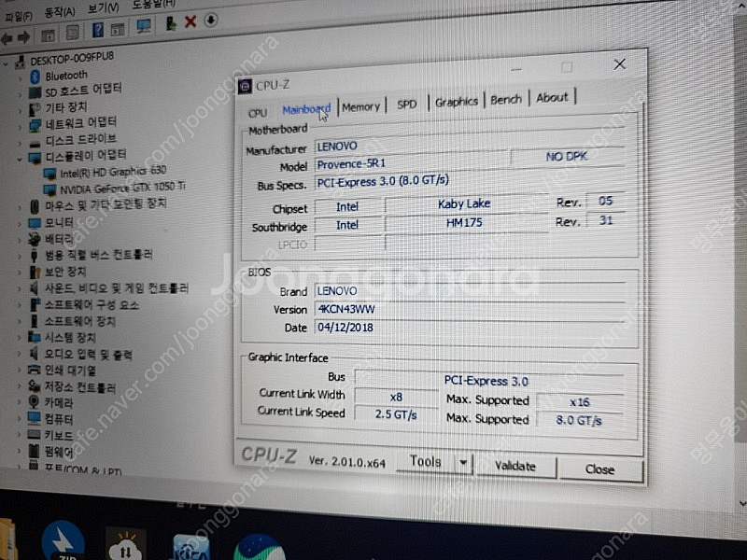This screenshot has width=747, height=560.
Task: Click the BIOS Version value '4KCN43WW'
Action: tap(470, 309)
